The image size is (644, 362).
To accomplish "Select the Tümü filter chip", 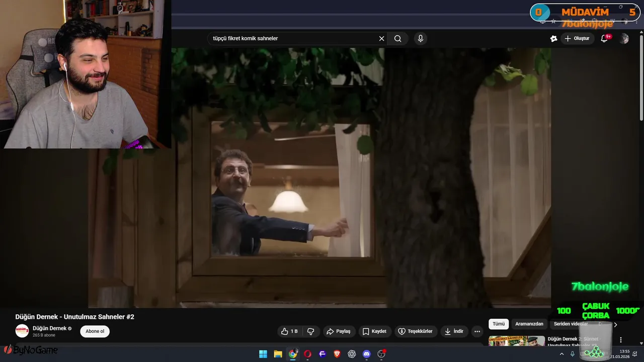I will (499, 324).
